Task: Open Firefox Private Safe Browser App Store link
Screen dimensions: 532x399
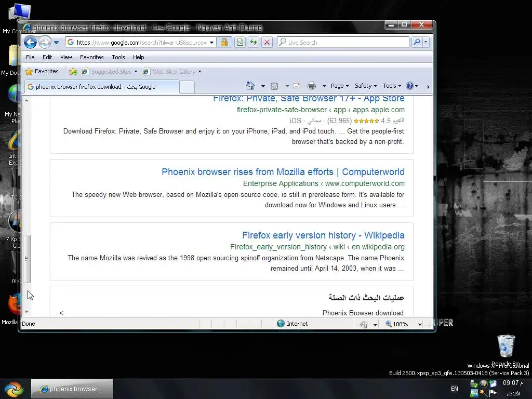Action: pyautogui.click(x=309, y=98)
